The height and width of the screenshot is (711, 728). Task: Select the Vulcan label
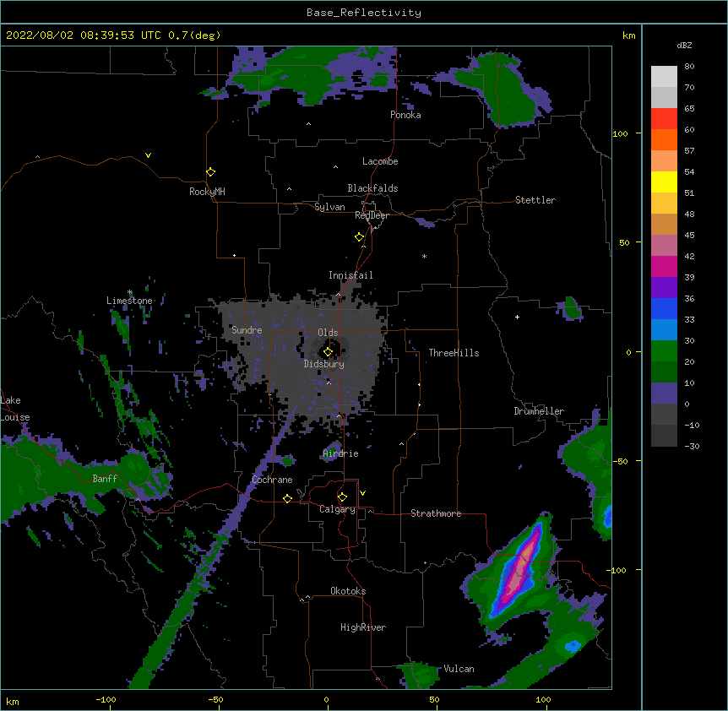[x=459, y=669]
